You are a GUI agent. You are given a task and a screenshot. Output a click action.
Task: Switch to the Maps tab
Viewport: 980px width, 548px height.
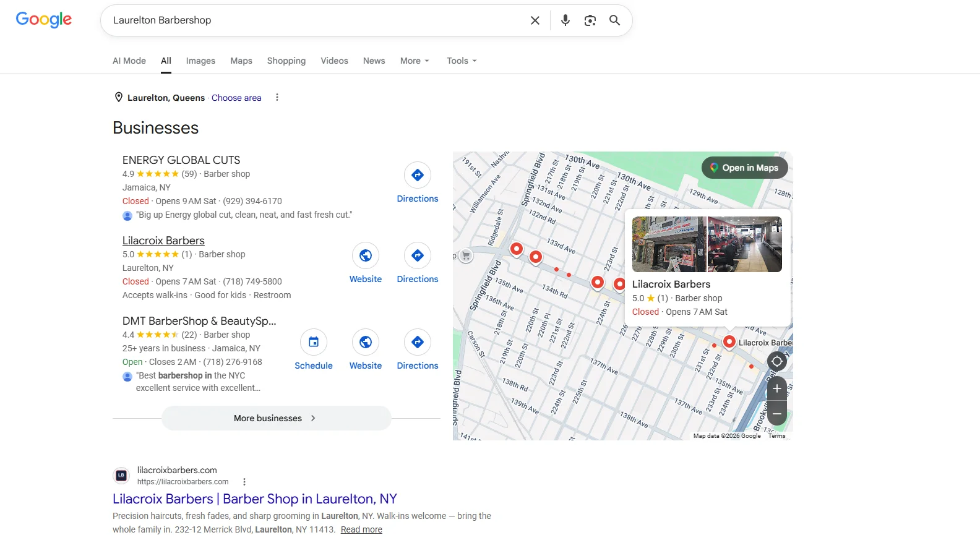coord(241,61)
